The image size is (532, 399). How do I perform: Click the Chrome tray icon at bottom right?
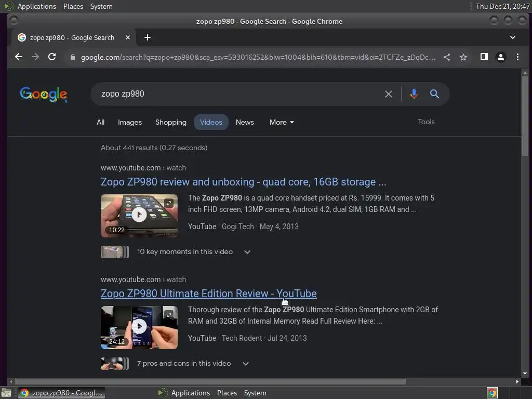click(492, 393)
